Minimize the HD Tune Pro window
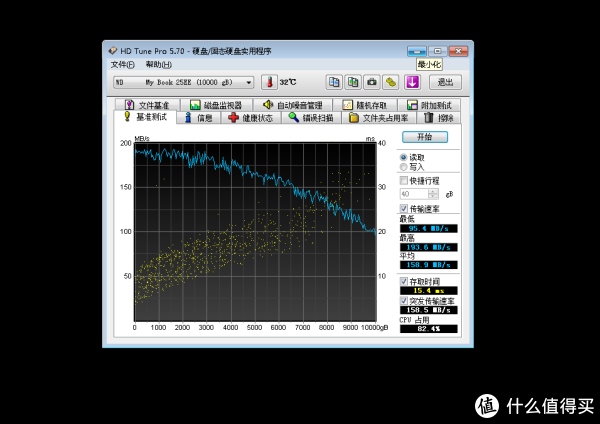This screenshot has width=600, height=424. (x=417, y=51)
